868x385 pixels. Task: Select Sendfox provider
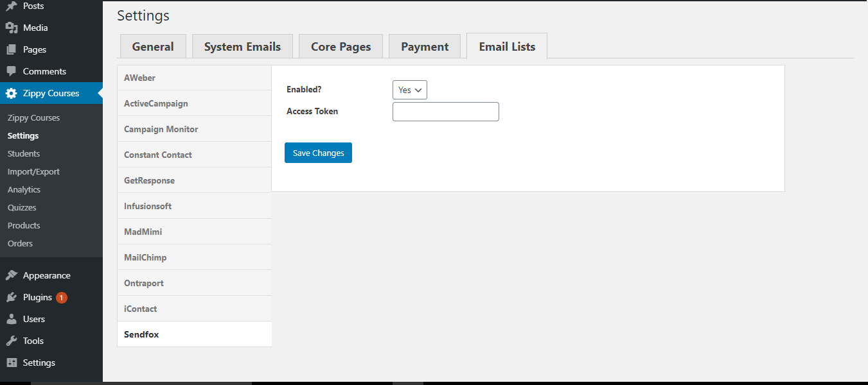194,334
